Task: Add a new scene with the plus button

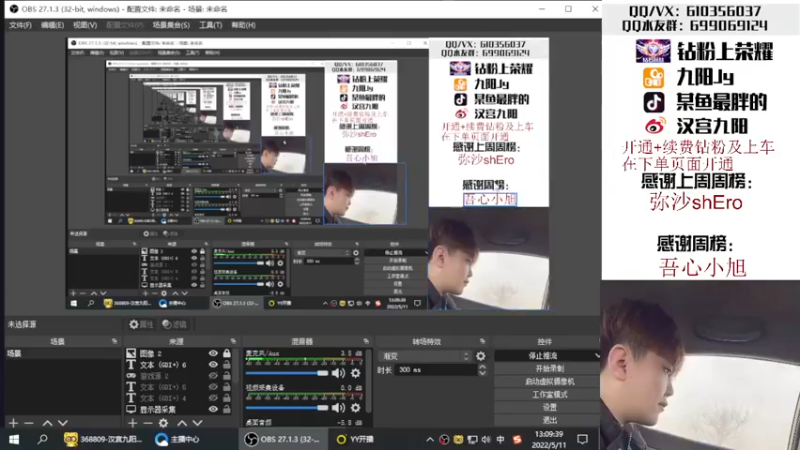Action: click(13, 423)
